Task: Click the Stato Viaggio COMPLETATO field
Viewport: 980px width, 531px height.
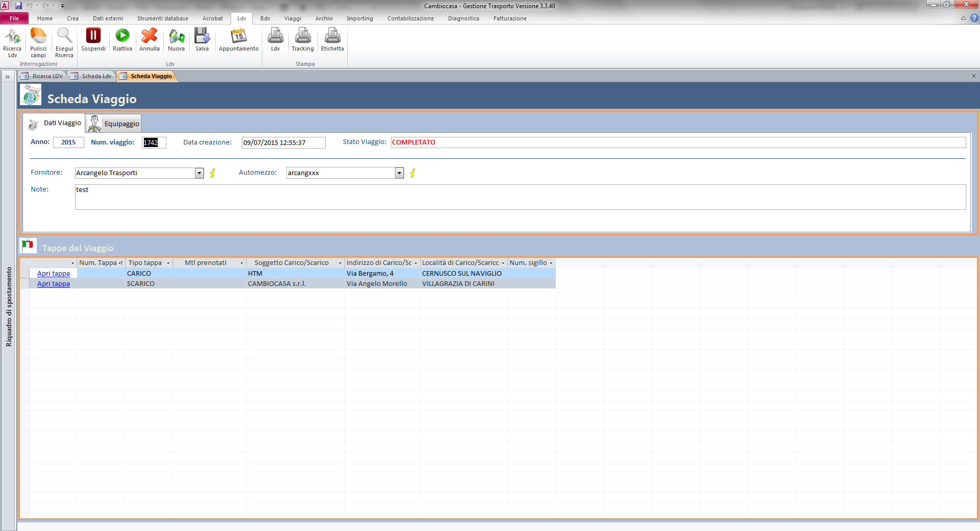Action: (678, 142)
